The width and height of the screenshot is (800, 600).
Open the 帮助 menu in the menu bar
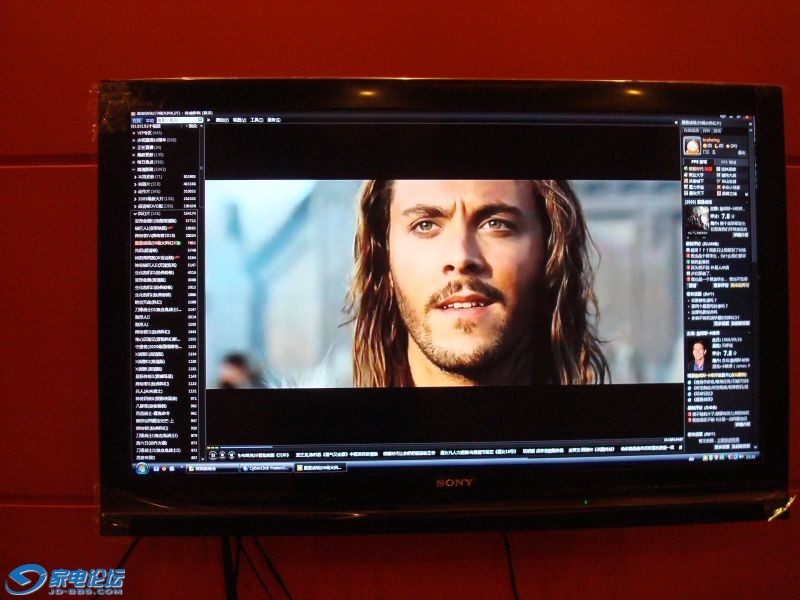[274, 120]
